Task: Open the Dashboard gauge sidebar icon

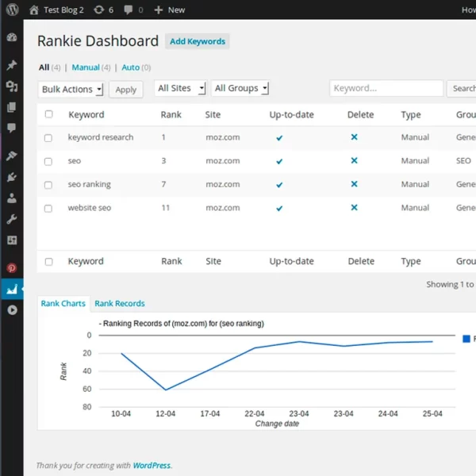Action: tap(12, 37)
